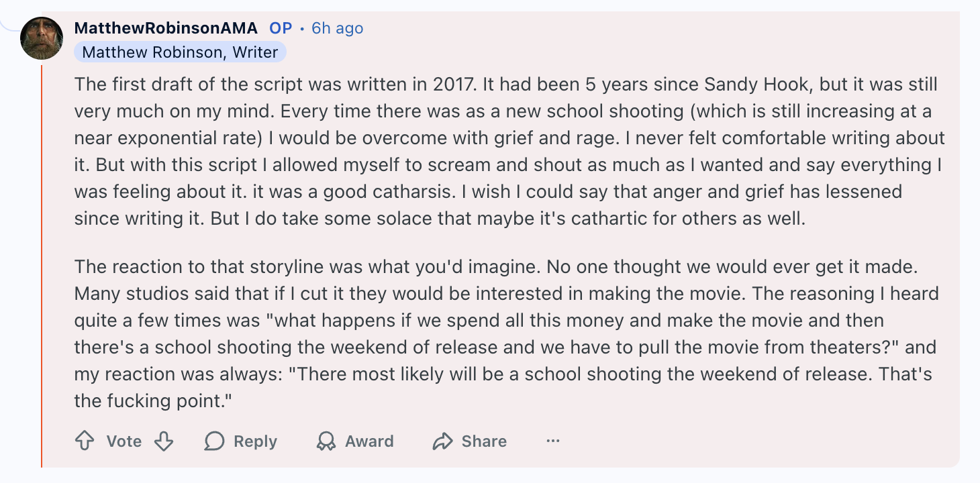Screen dimensions: 980x483
Task: Click the OP badge beside the username
Action: coord(281,28)
